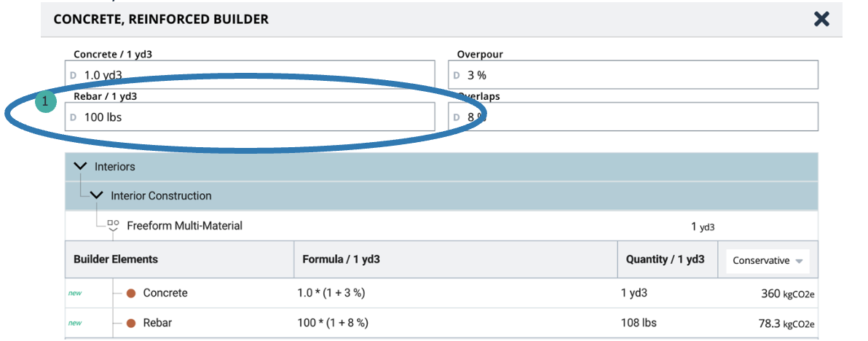The height and width of the screenshot is (341, 868).
Task: Collapse the Interior Construction group
Action: [96, 196]
